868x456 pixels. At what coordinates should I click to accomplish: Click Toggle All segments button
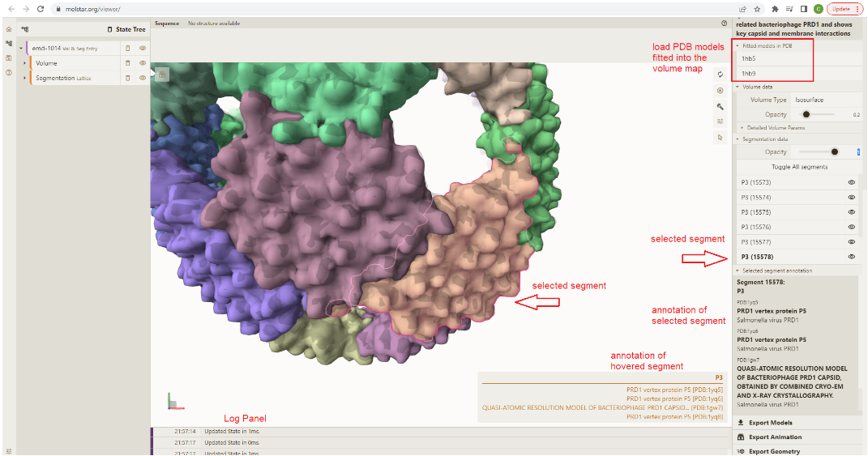pos(798,167)
